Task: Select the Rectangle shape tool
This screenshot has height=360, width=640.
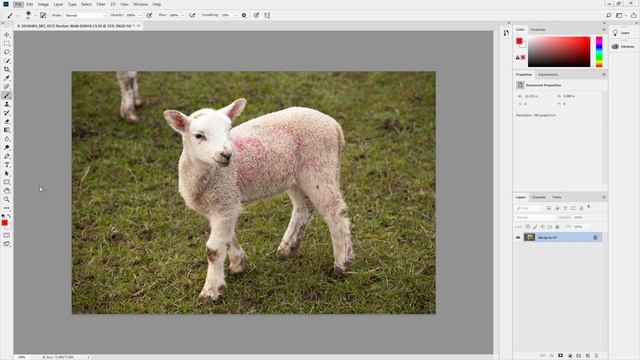Action: click(x=7, y=182)
